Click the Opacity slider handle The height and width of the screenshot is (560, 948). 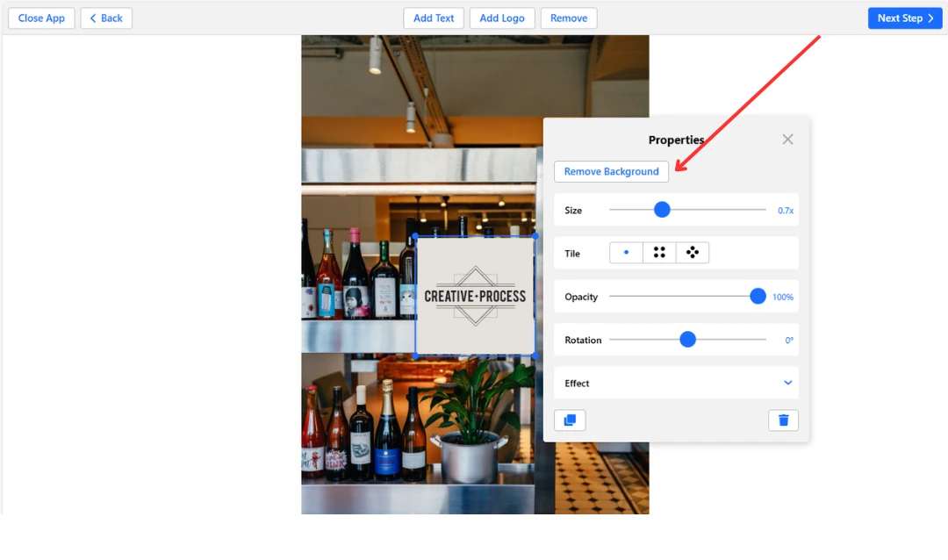(758, 297)
